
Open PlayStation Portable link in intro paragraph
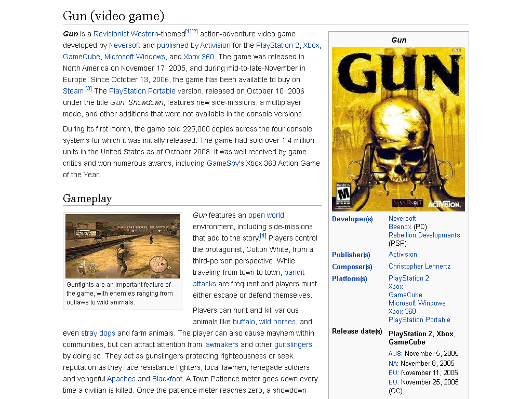(x=142, y=91)
